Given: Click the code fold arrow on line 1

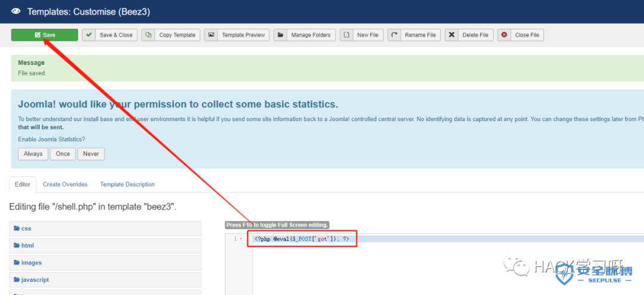Looking at the screenshot, I should point(241,239).
